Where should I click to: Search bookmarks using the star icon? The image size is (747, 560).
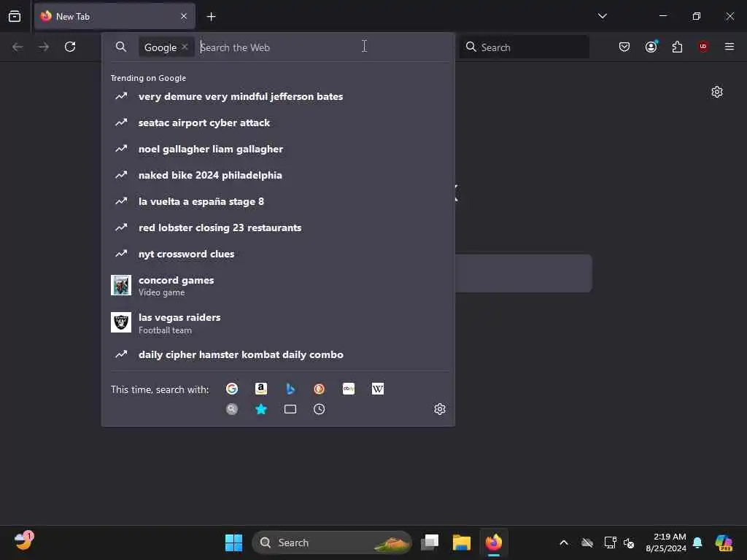tap(261, 409)
